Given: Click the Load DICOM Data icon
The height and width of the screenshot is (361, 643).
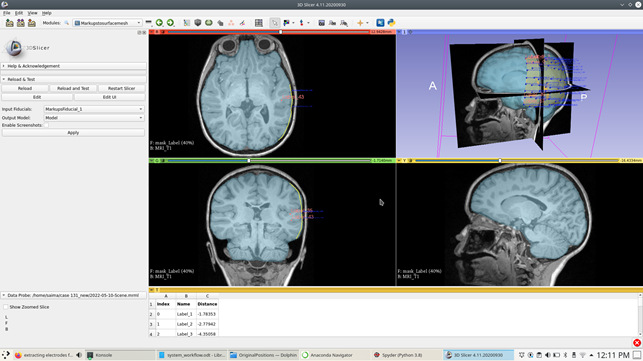Looking at the screenshot, I should (21, 23).
